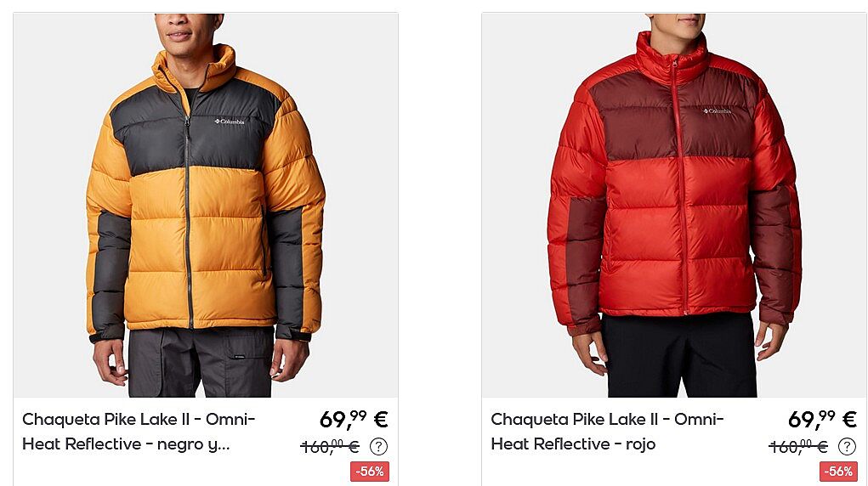Click the Columbia logo on the red jacket

(717, 111)
